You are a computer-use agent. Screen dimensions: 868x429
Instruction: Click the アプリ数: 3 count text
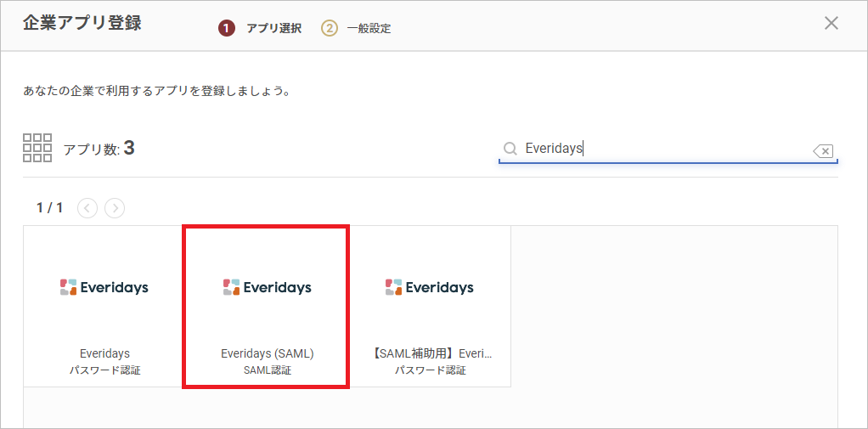pyautogui.click(x=99, y=149)
